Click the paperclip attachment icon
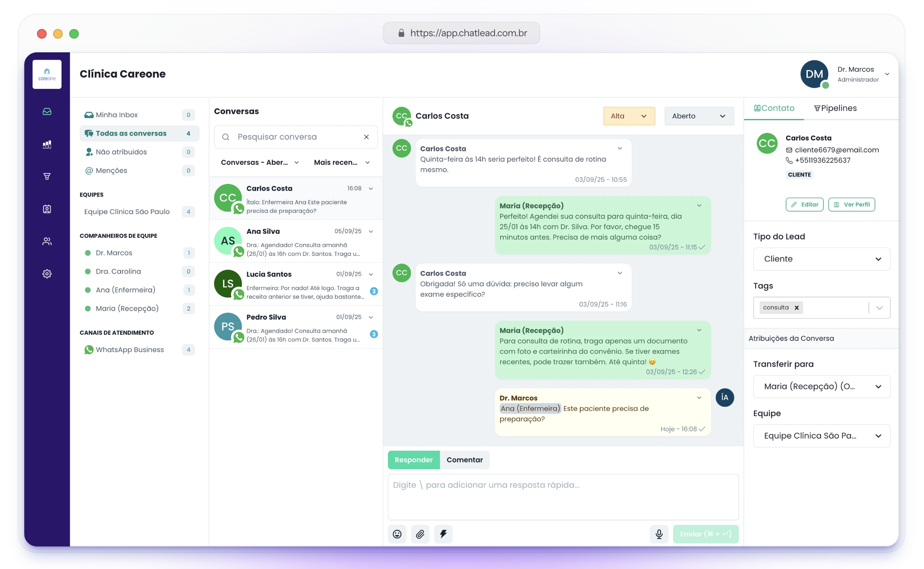Screen dimensions: 924x569 (420, 534)
